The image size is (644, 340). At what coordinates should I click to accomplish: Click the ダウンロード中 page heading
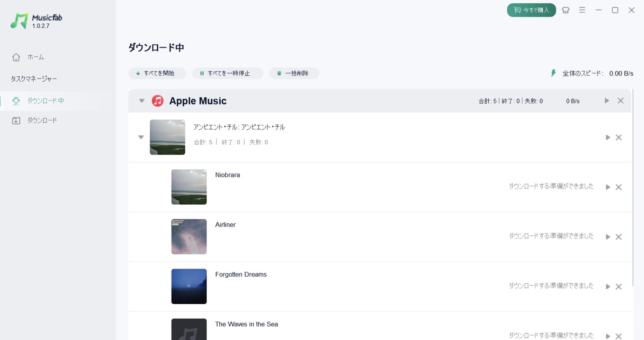pyautogui.click(x=156, y=47)
